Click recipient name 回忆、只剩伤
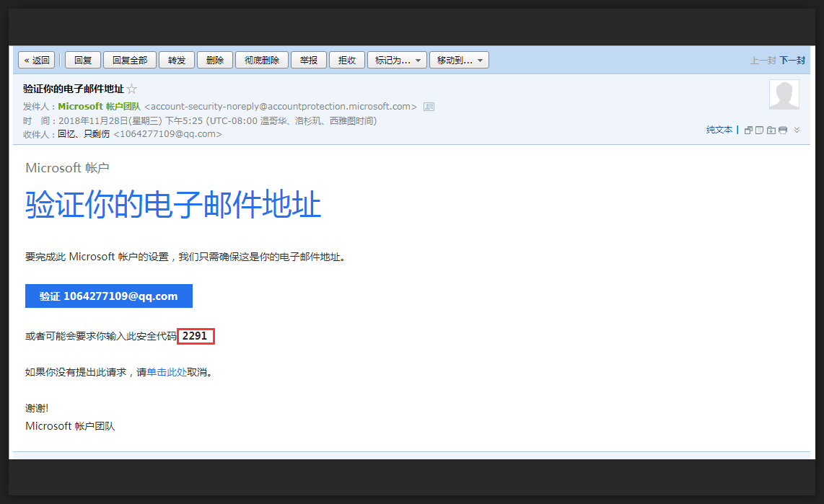The width and height of the screenshot is (824, 504). point(84,134)
